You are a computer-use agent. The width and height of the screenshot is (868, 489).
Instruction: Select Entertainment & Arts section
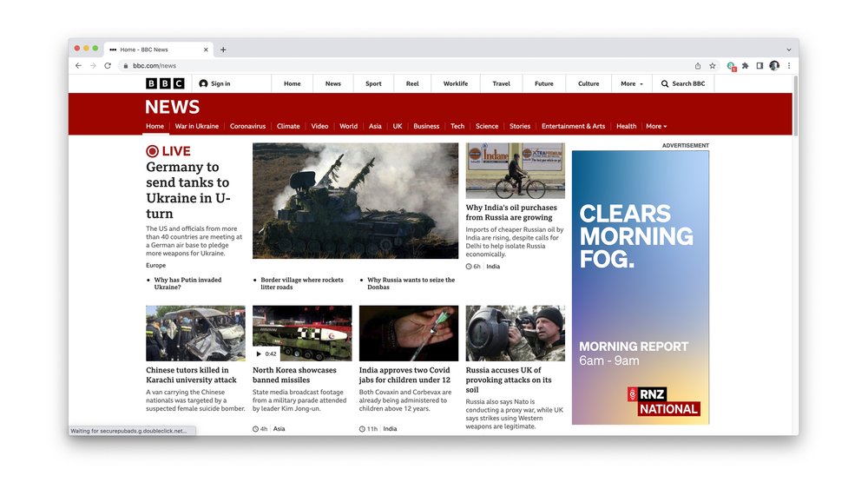(x=573, y=126)
